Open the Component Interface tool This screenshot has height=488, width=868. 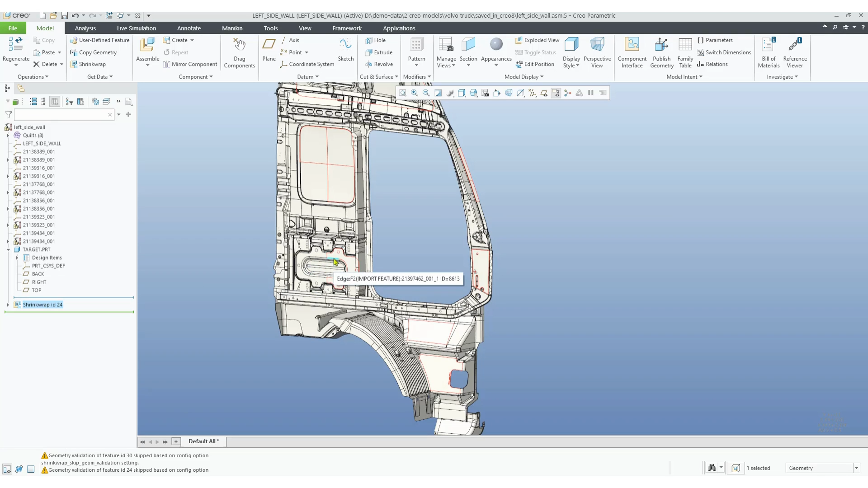(x=632, y=52)
